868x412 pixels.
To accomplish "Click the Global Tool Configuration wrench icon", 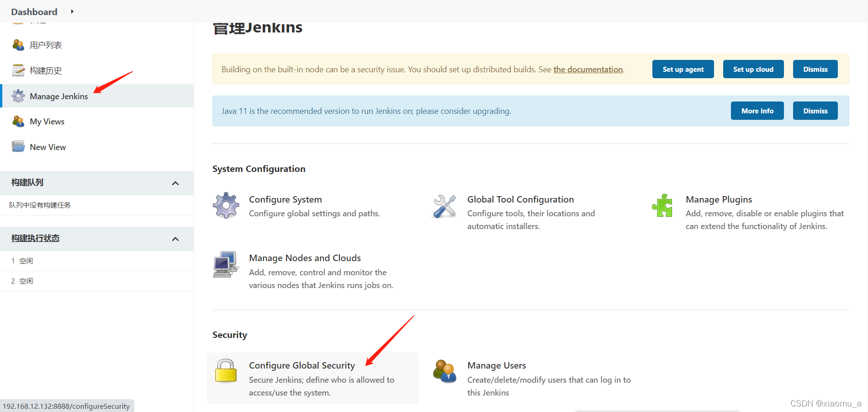I will click(x=445, y=206).
